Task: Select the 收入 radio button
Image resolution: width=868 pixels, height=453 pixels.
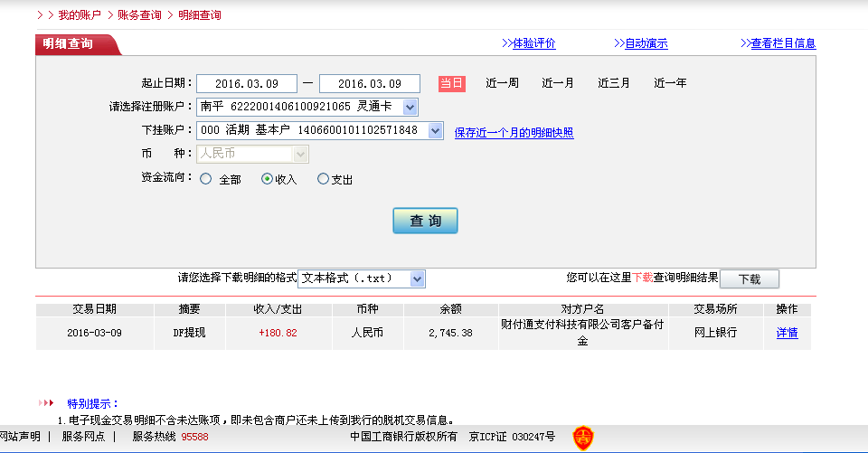Action: coord(267,179)
